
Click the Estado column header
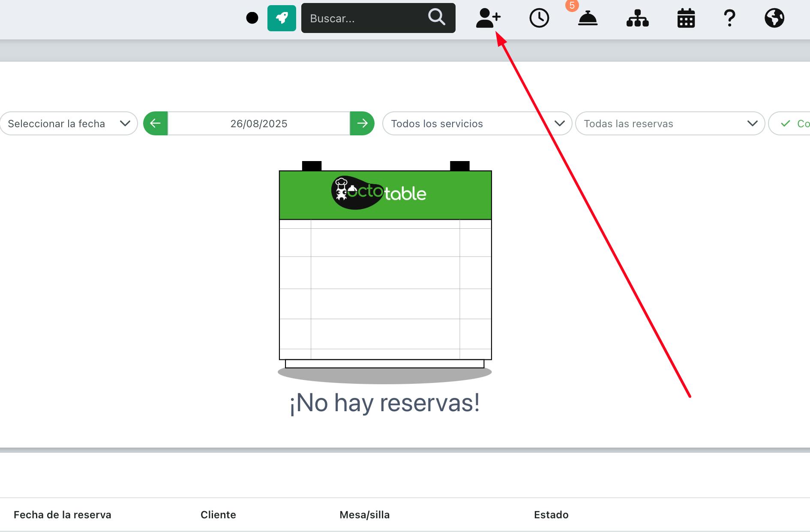551,514
